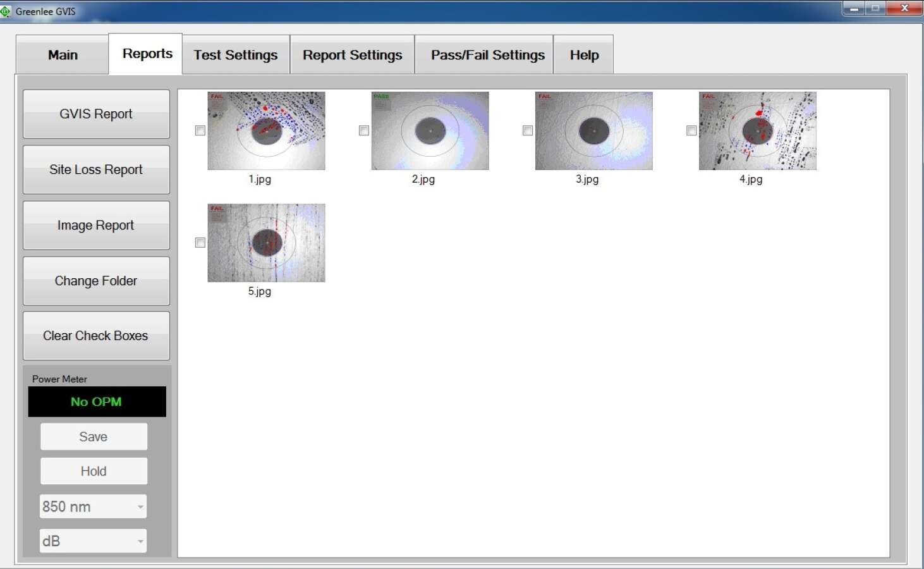Image resolution: width=924 pixels, height=569 pixels.
Task: Mark the checkbox beside 4.jpg
Action: point(691,130)
